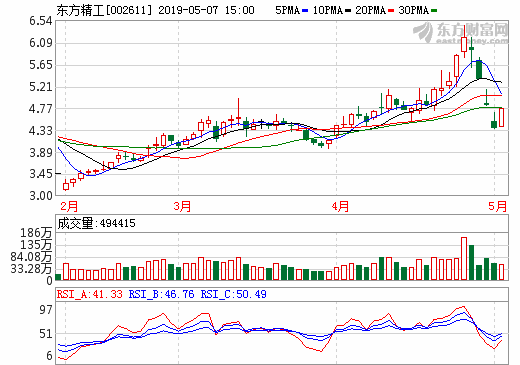Click the first red candlestick in February
520x365 pixels.
point(66,185)
